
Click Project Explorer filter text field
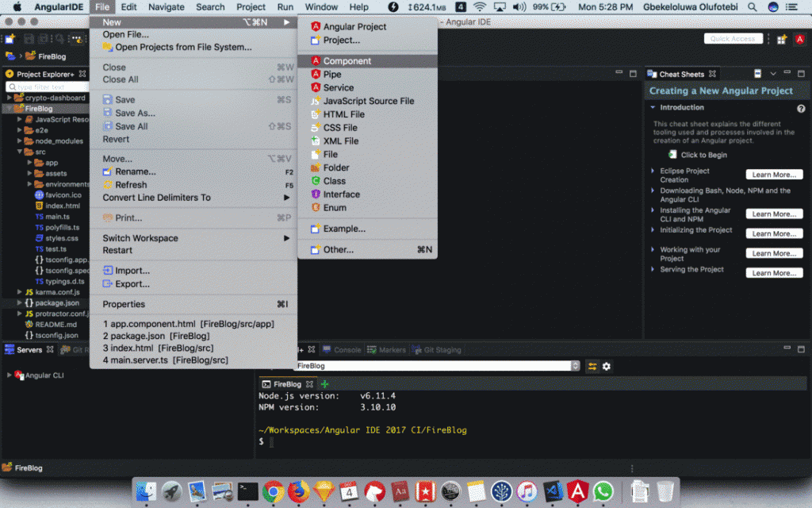pos(47,87)
